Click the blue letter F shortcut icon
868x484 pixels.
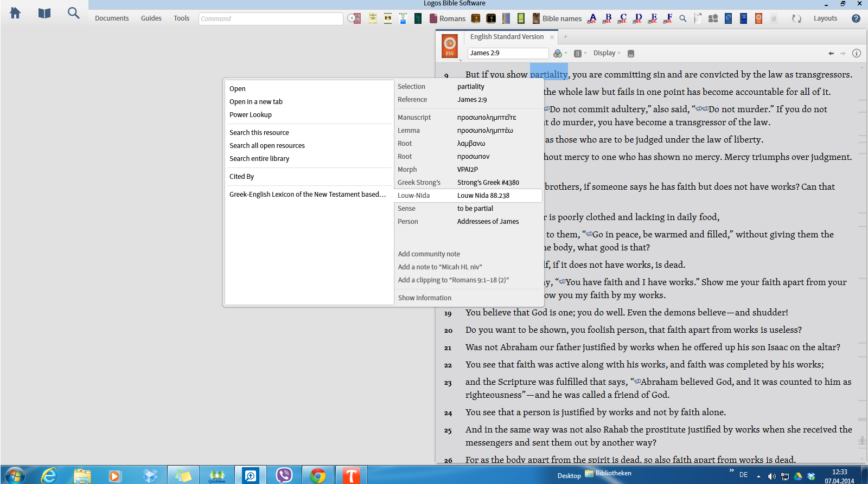click(668, 18)
